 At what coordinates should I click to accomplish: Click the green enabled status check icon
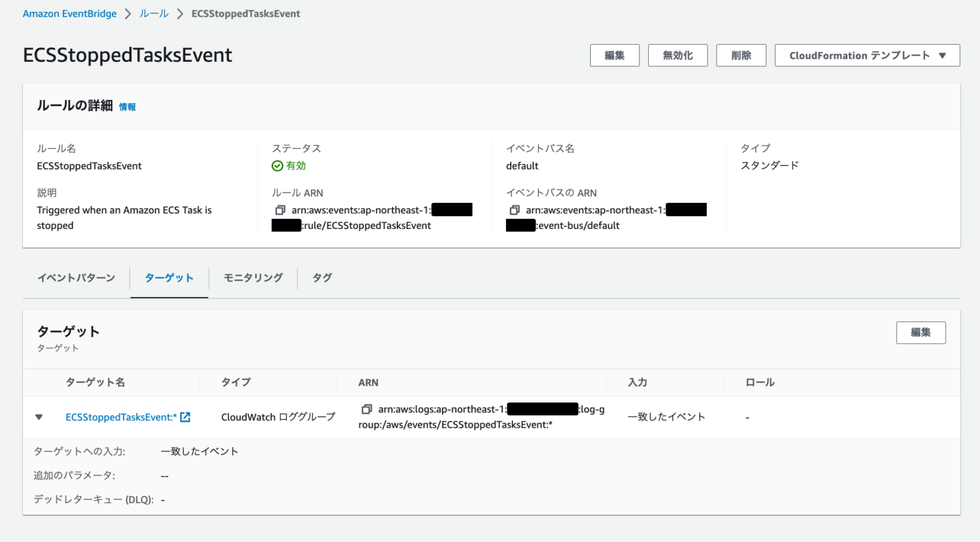(x=277, y=166)
